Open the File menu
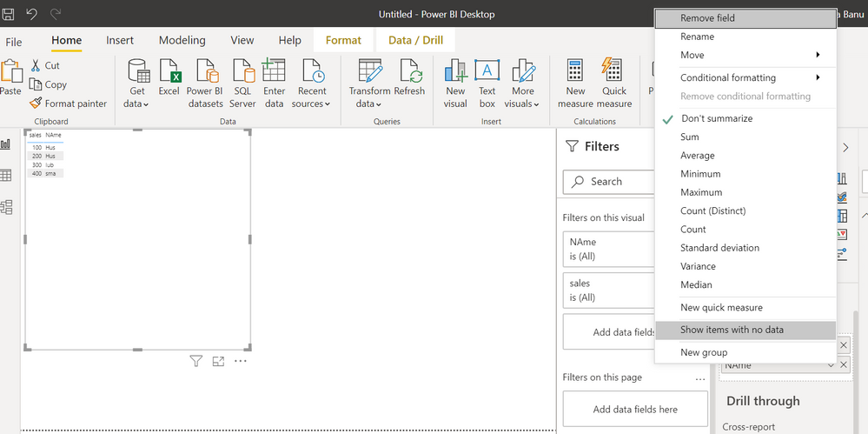This screenshot has width=868, height=434. [13, 41]
